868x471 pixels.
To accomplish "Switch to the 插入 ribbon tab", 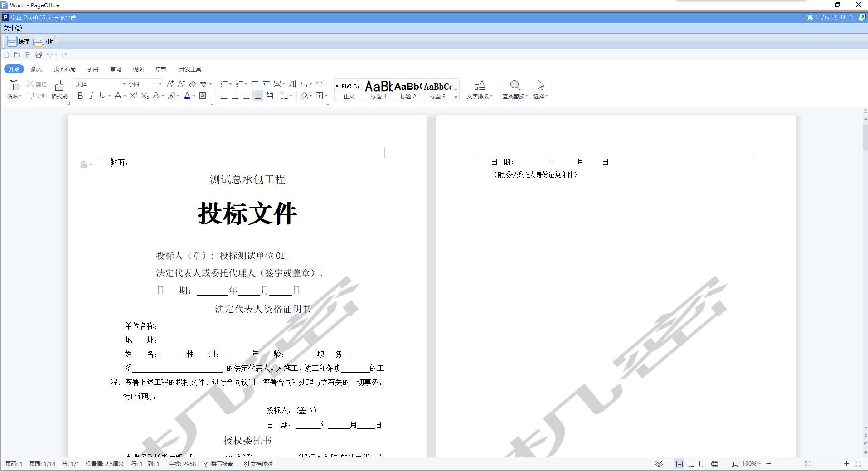I will coord(36,69).
